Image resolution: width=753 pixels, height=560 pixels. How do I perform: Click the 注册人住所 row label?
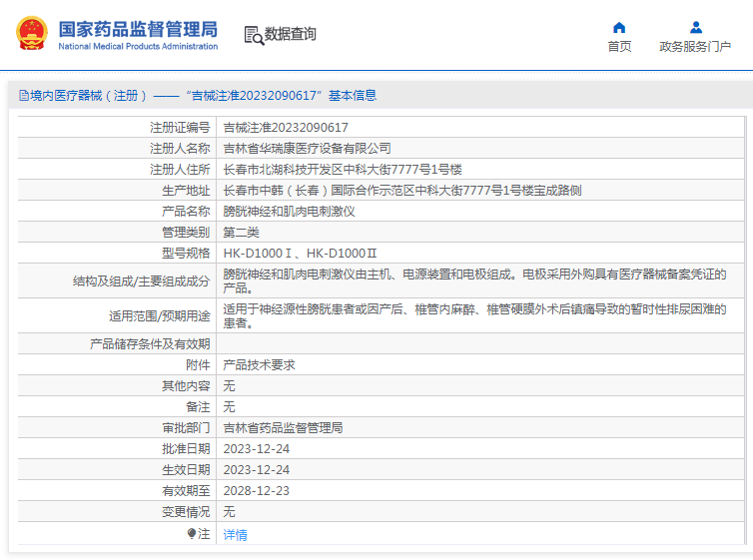[x=180, y=170]
